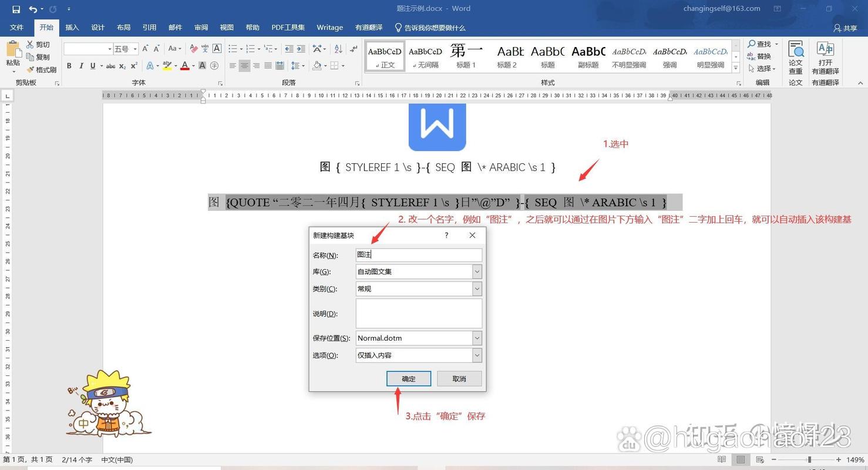Switch to 审阅 ribbon tab
868x470 pixels.
[x=201, y=28]
